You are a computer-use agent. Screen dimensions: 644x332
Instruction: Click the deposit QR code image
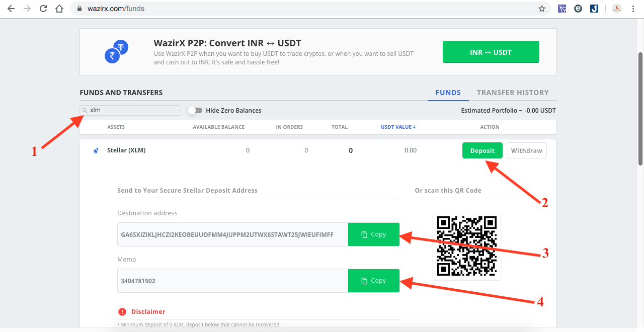tap(466, 246)
